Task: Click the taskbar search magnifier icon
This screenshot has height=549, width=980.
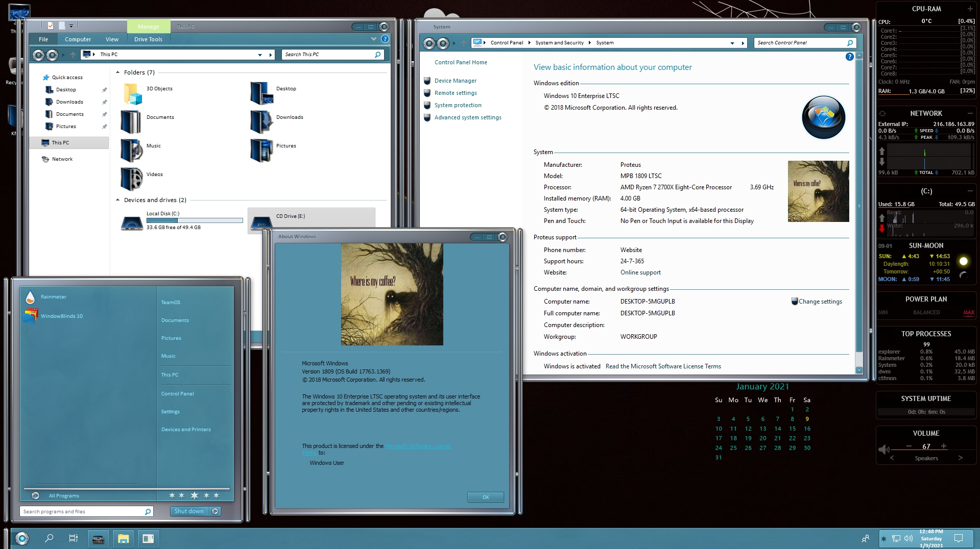Action: tap(49, 538)
